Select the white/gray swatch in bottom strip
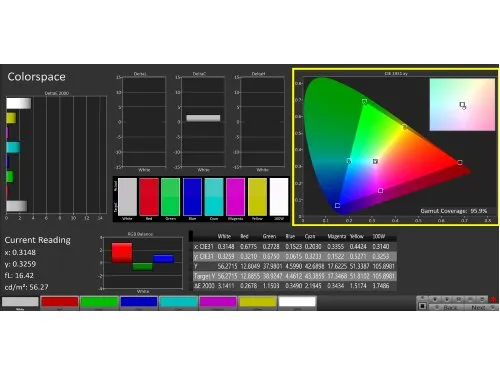The width and height of the screenshot is (500, 375). point(20,302)
